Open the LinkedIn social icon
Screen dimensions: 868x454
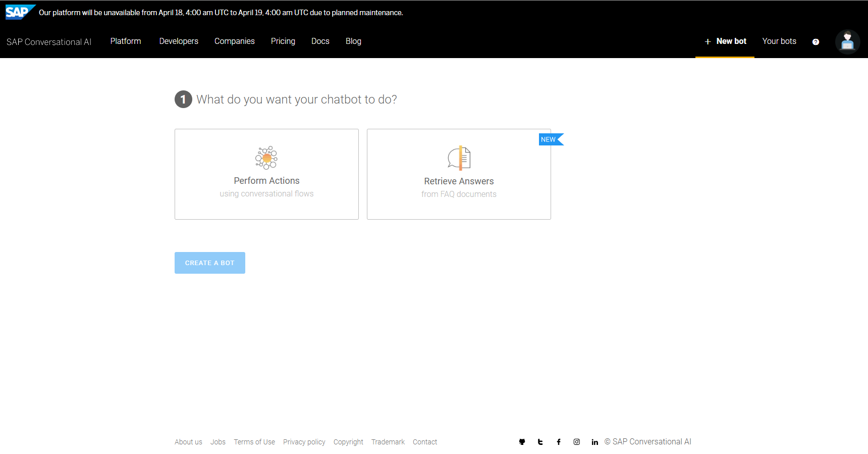point(595,442)
